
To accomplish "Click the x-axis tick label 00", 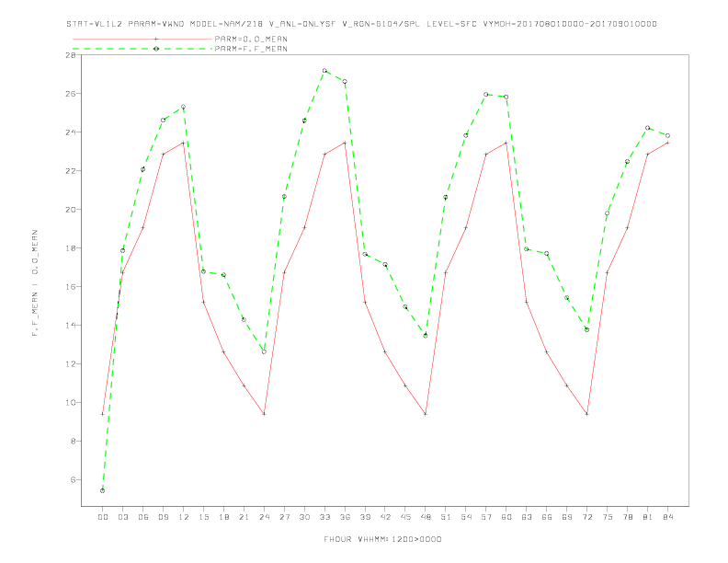I will (103, 517).
